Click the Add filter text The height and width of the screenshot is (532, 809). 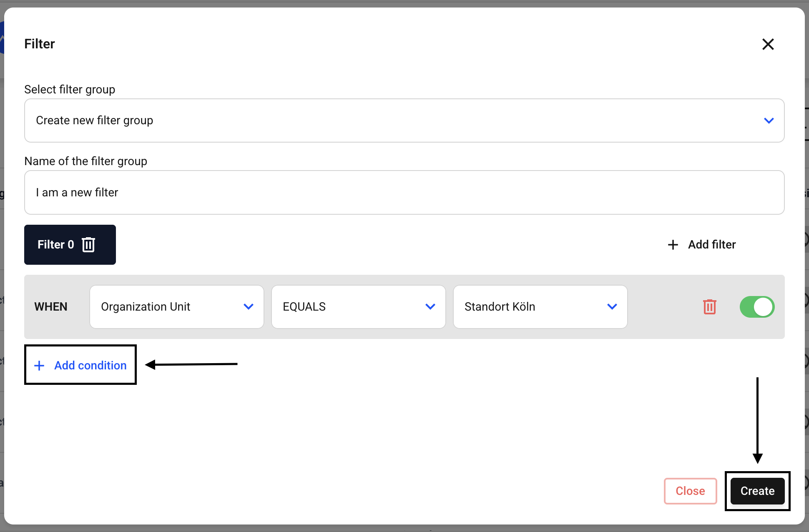tap(712, 245)
